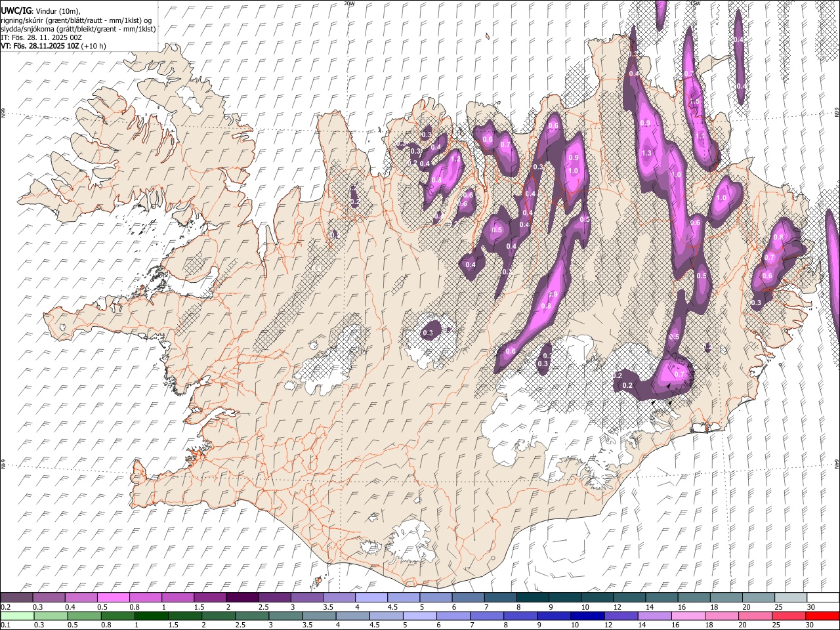This screenshot has width=840, height=630.
Task: Click the '(+10 h)' forecast offset text
Action: click(x=94, y=46)
